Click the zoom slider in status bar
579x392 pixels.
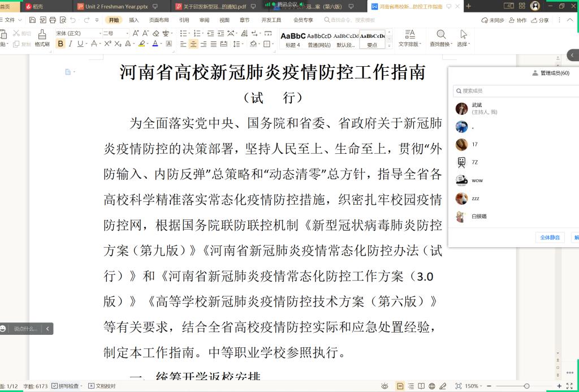point(526,386)
